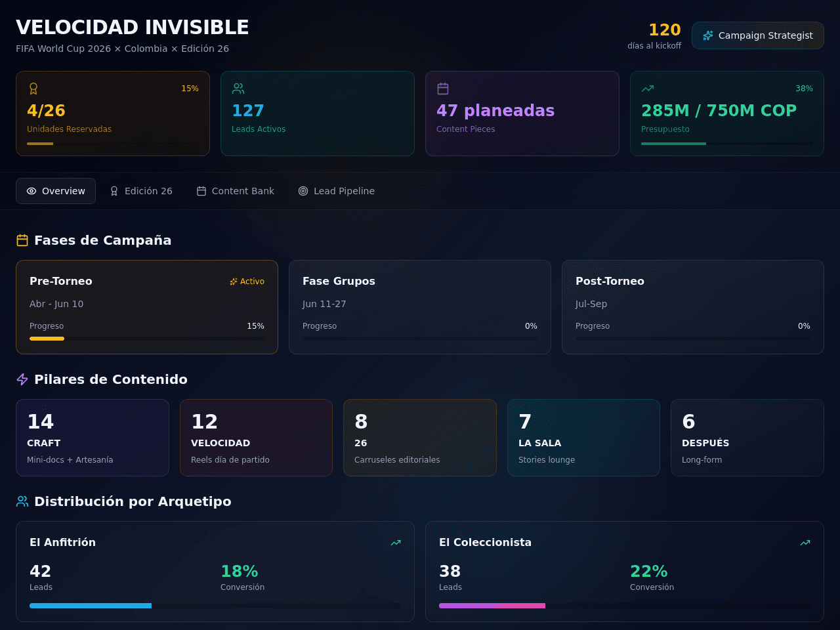Open the CRAFT content pillar card

coord(93,438)
